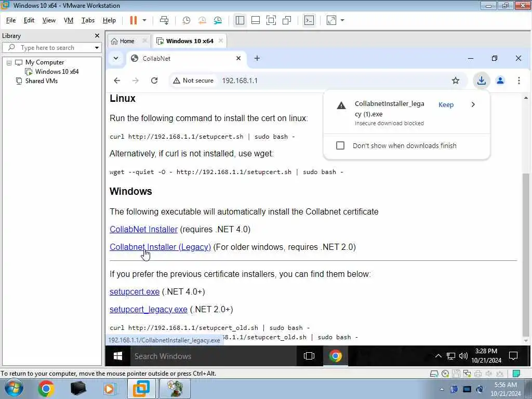Toggle the library sidebar view icon
Image resolution: width=532 pixels, height=399 pixels.
pyautogui.click(x=240, y=20)
